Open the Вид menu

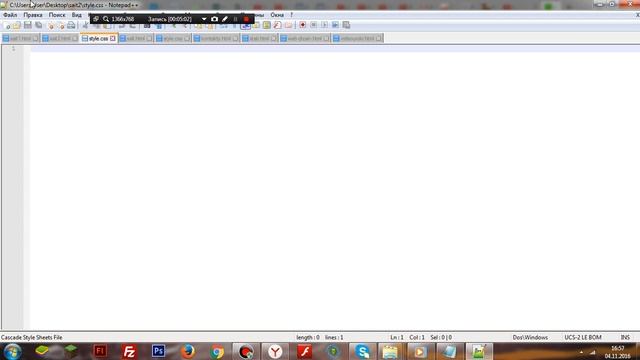coord(77,15)
